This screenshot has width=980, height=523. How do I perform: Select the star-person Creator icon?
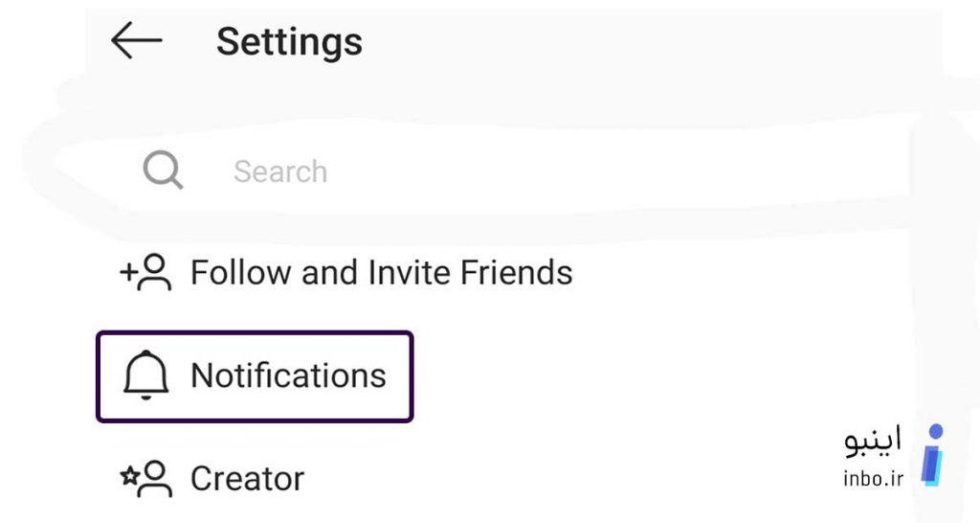(145, 479)
